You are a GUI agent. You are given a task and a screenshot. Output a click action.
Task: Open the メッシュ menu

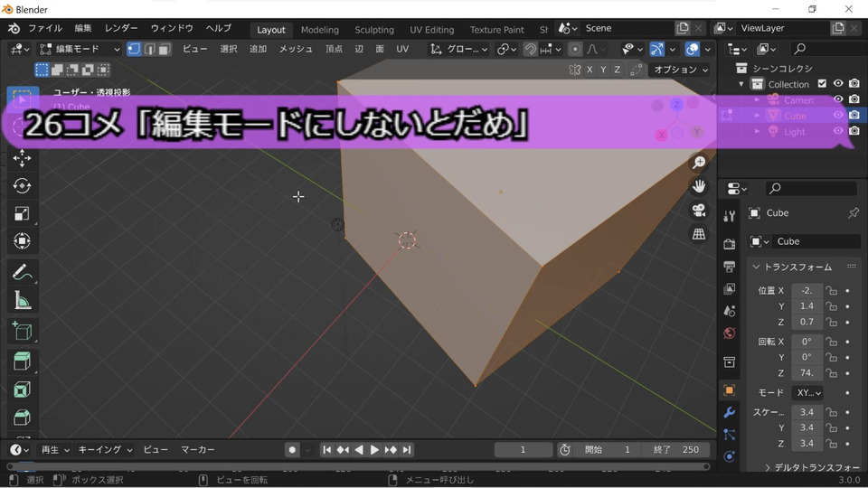pos(296,49)
